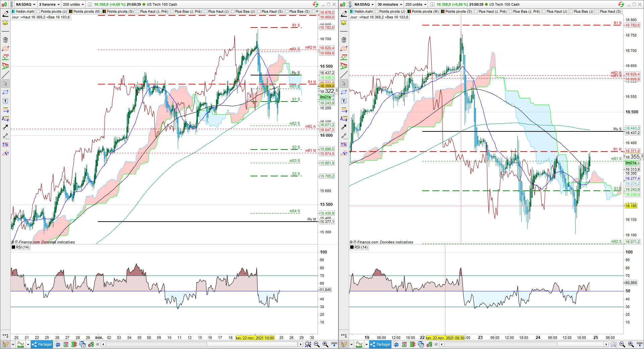Click Partager button in right chart
The image size is (644, 349).
click(x=380, y=344)
